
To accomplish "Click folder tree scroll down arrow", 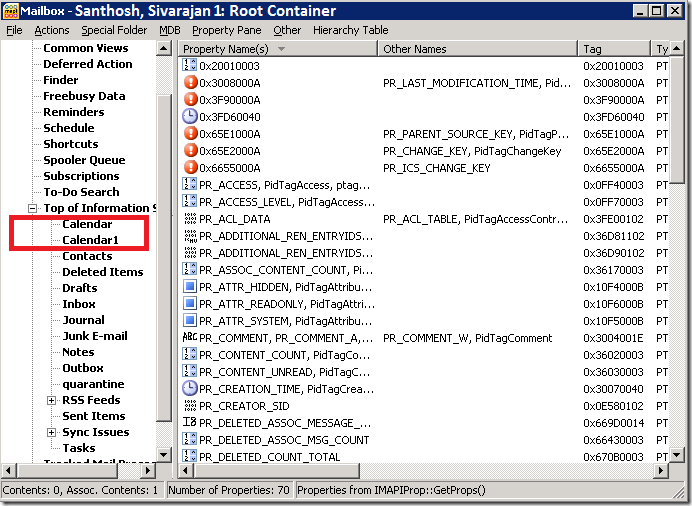I will click(164, 454).
